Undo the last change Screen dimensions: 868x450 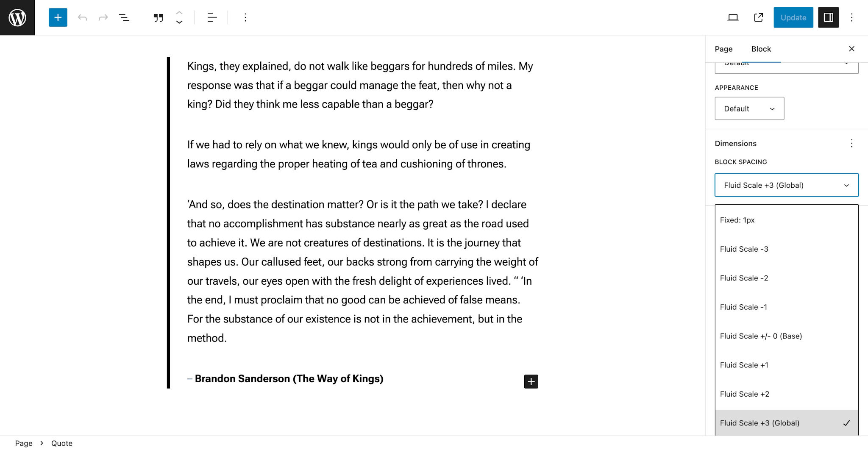point(82,17)
